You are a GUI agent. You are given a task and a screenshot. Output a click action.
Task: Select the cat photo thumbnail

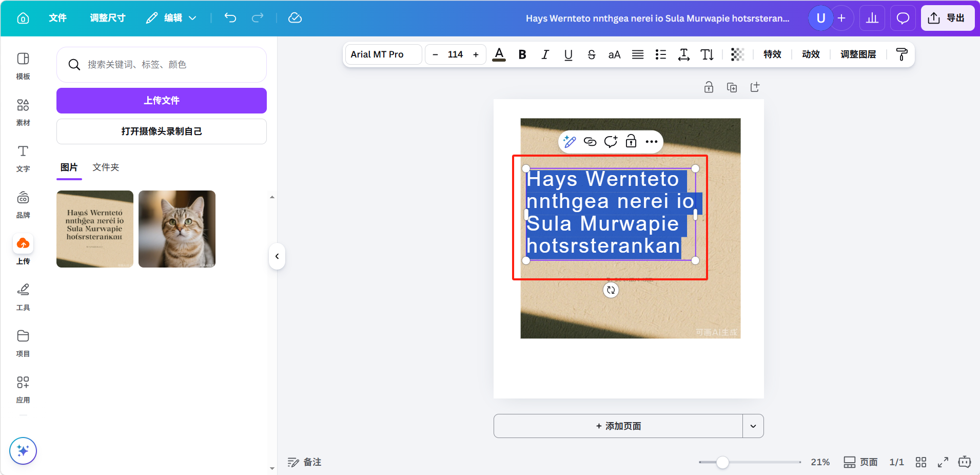click(177, 229)
